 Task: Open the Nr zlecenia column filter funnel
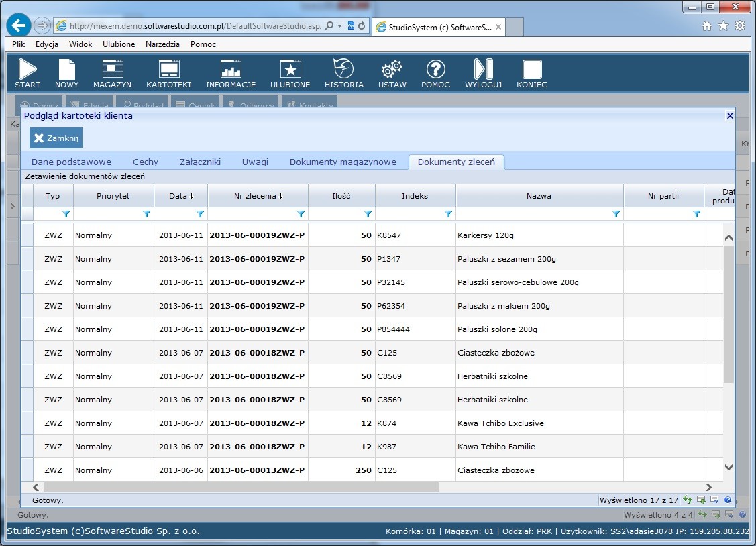(301, 214)
